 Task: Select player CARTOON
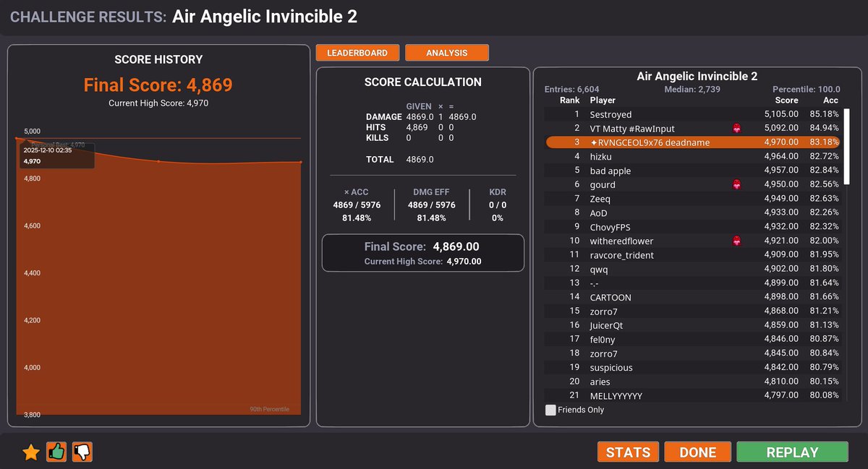[694, 297]
